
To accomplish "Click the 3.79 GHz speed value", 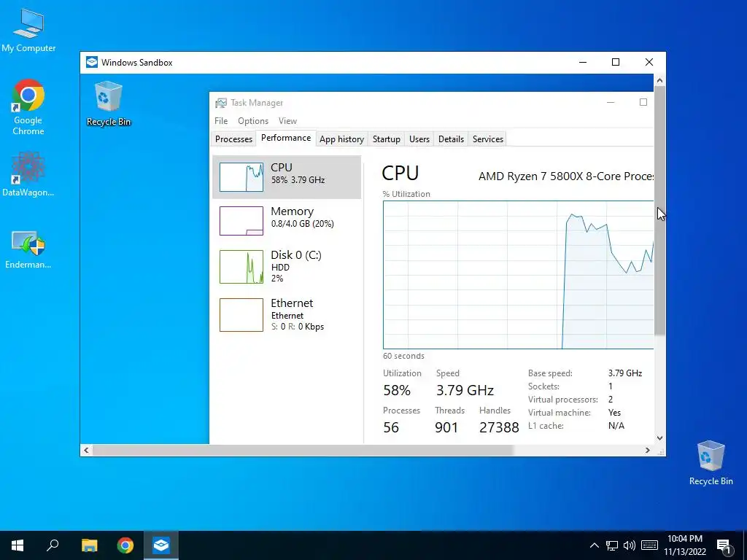I will click(465, 391).
